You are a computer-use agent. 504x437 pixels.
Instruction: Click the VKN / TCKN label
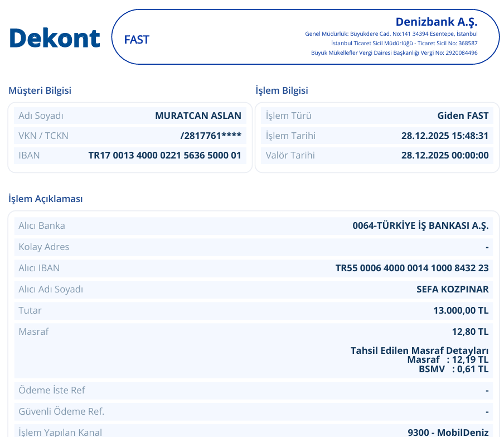[43, 136]
